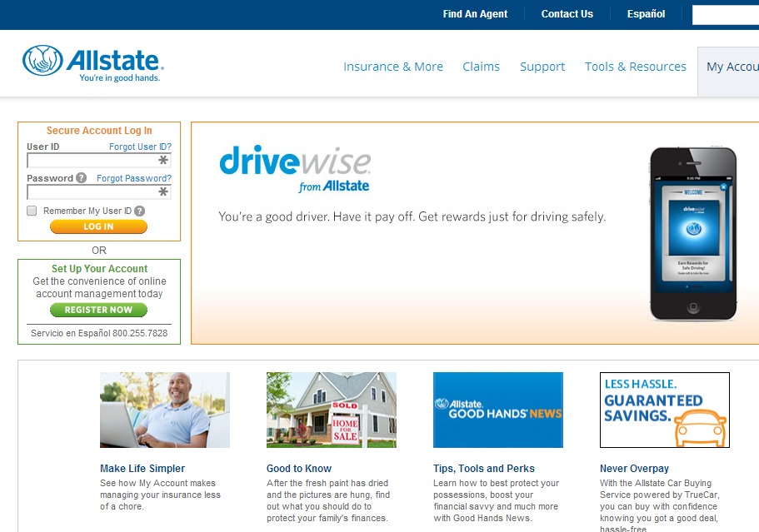Image resolution: width=759 pixels, height=532 pixels.
Task: Open the man with laptop thumbnail
Action: click(165, 410)
